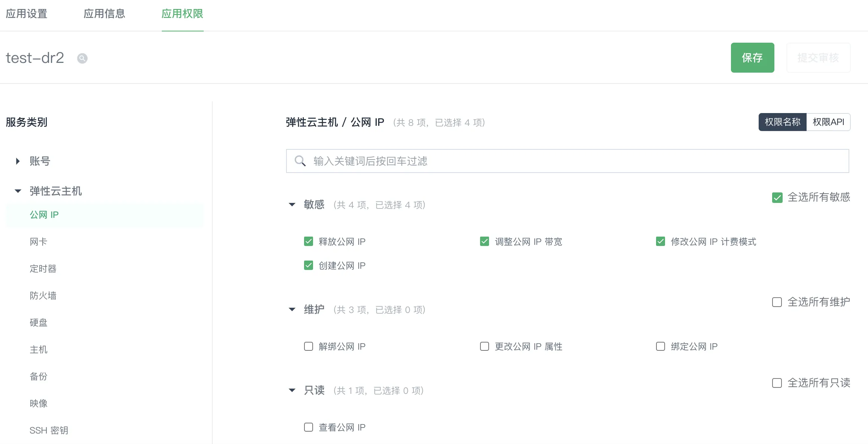
Task: Select 权限名称 view toggle
Action: [x=783, y=122]
